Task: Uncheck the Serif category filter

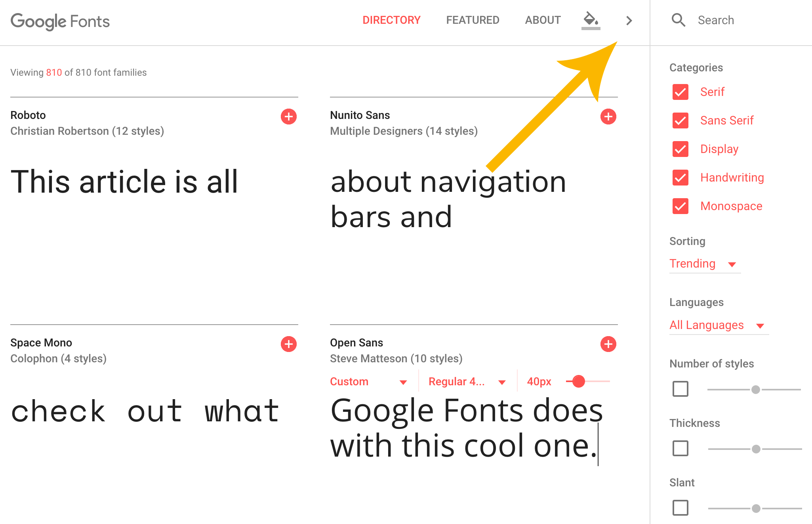Action: coord(679,92)
